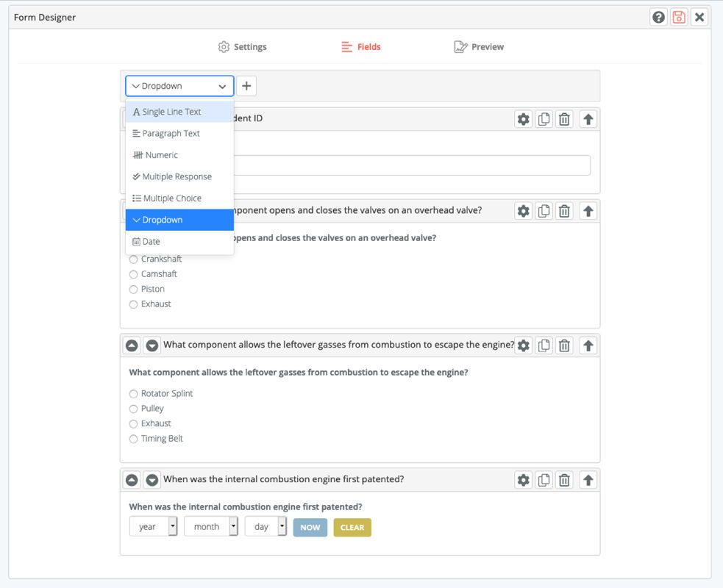This screenshot has height=588, width=723.
Task: Delete the leftover gasses question with trash icon
Action: pyautogui.click(x=564, y=345)
